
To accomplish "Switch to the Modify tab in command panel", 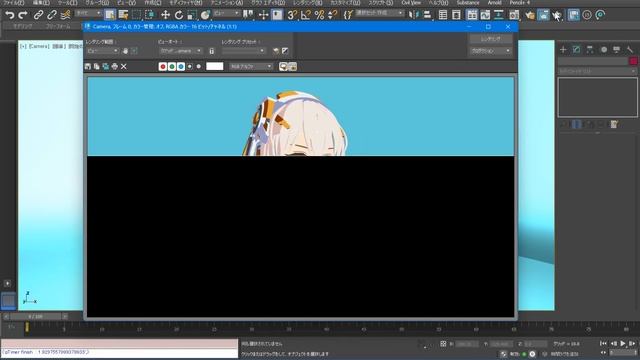I will (576, 50).
